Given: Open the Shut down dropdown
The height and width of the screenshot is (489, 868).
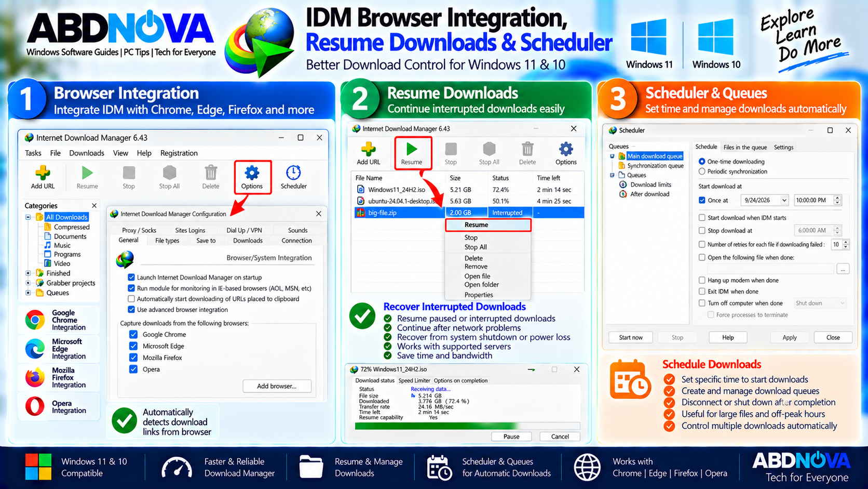Looking at the screenshot, I should (x=820, y=303).
